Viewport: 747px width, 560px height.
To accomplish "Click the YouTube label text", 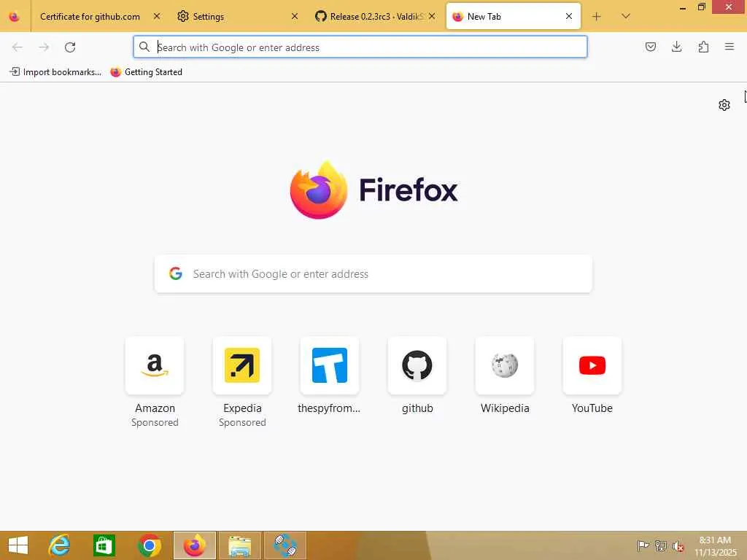I will (592, 408).
